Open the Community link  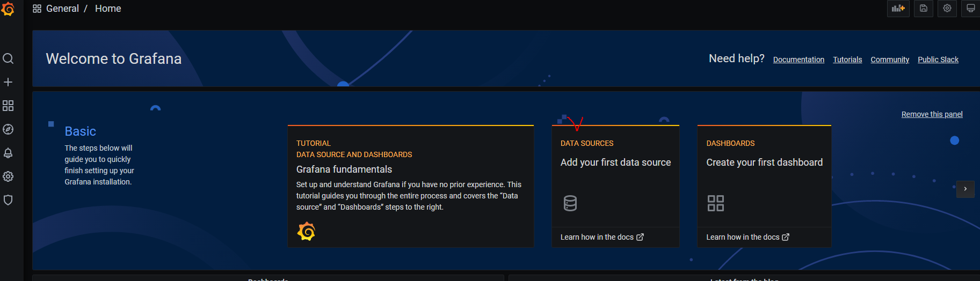coord(890,60)
